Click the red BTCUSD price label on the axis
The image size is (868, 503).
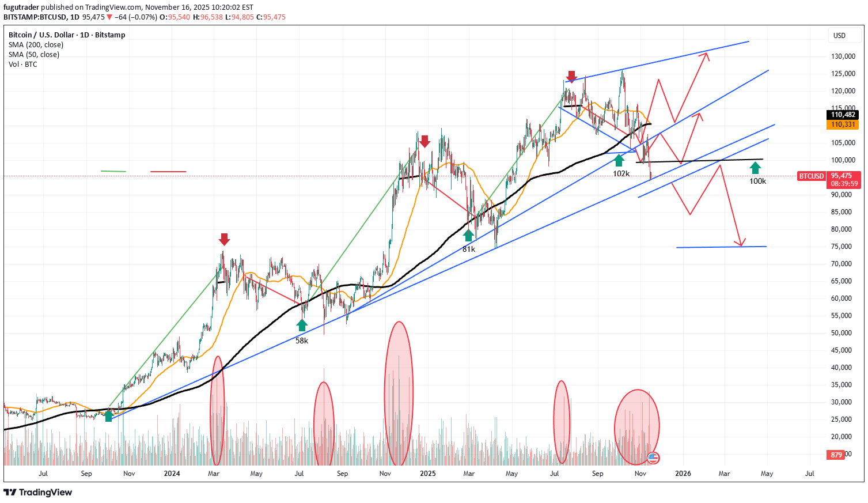[x=812, y=176]
